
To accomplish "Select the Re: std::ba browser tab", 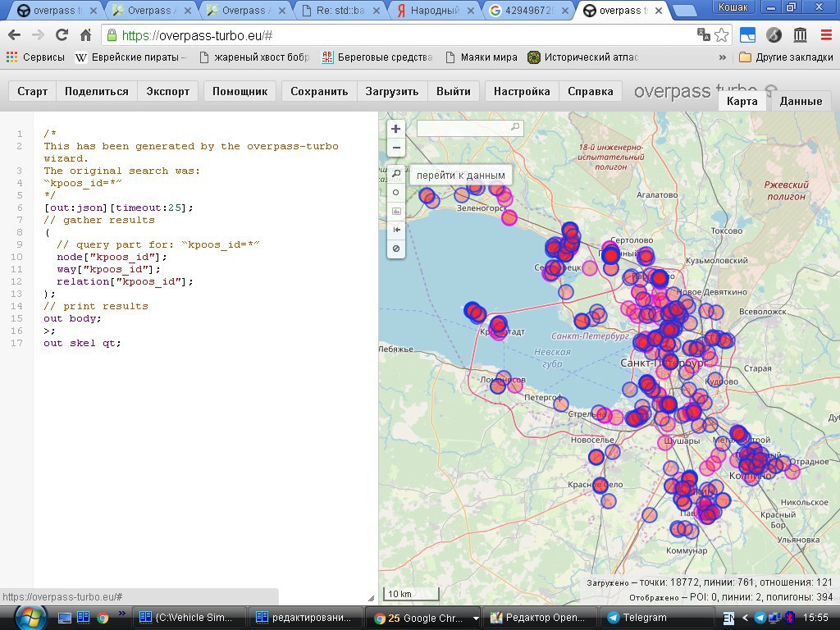I will click(x=340, y=10).
